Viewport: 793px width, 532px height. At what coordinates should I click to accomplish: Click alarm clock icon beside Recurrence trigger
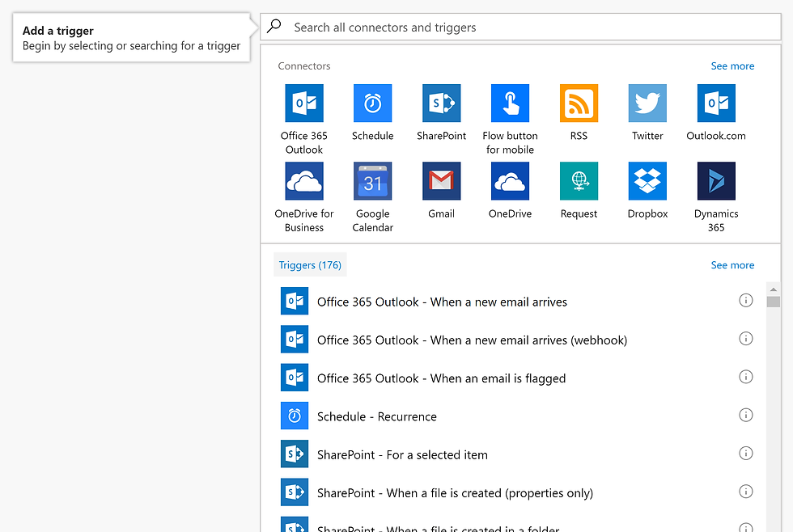[x=295, y=416]
